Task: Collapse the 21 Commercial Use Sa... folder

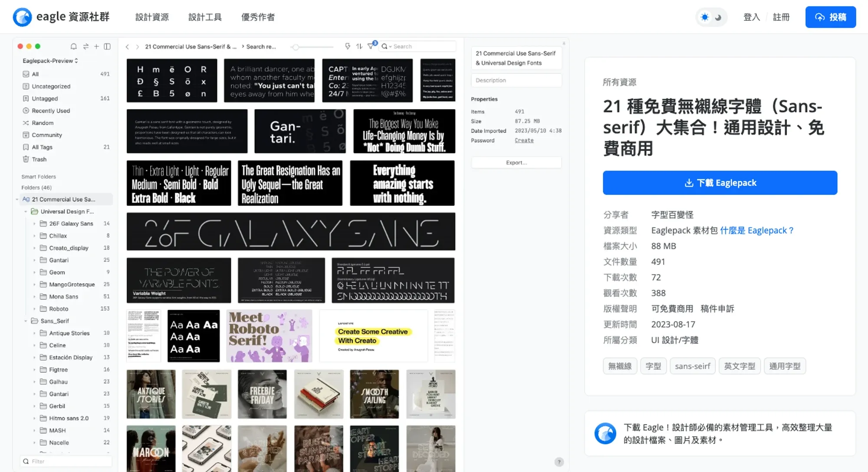Action: (17, 200)
